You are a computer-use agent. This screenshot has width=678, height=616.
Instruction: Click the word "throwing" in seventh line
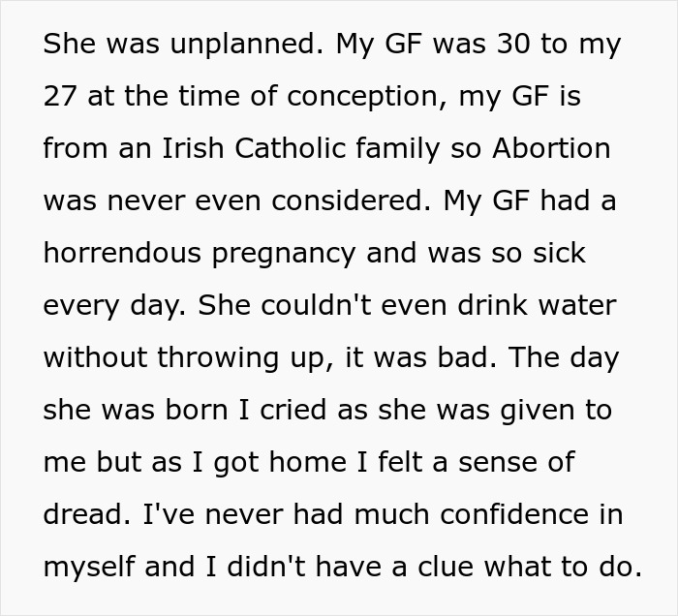click(x=218, y=359)
